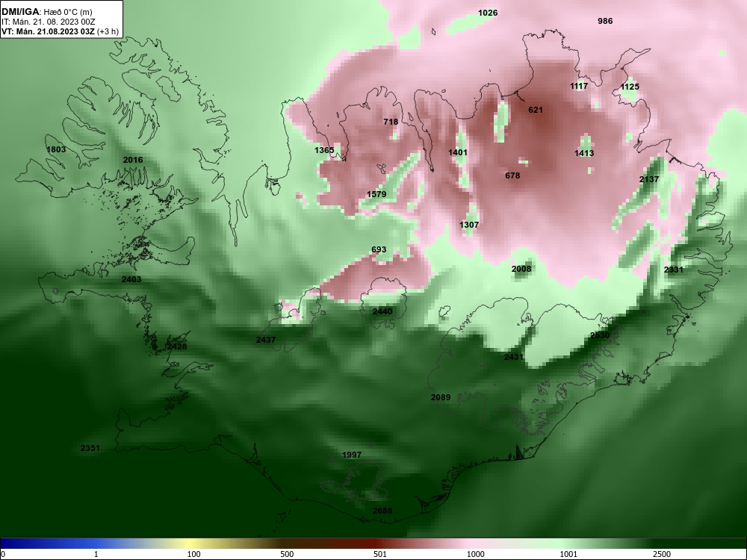Click the 2500 tick on the colour scale

click(x=662, y=554)
